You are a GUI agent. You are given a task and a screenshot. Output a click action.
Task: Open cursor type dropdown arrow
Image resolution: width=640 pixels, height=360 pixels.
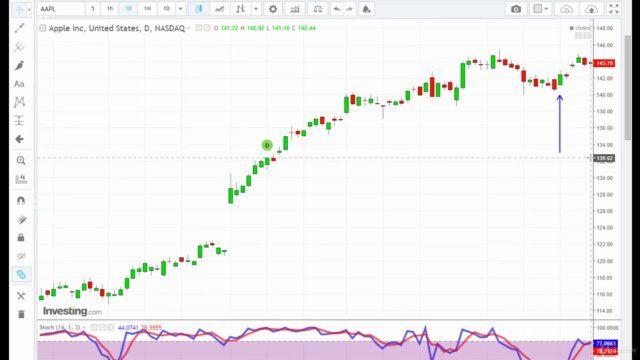(29, 9)
